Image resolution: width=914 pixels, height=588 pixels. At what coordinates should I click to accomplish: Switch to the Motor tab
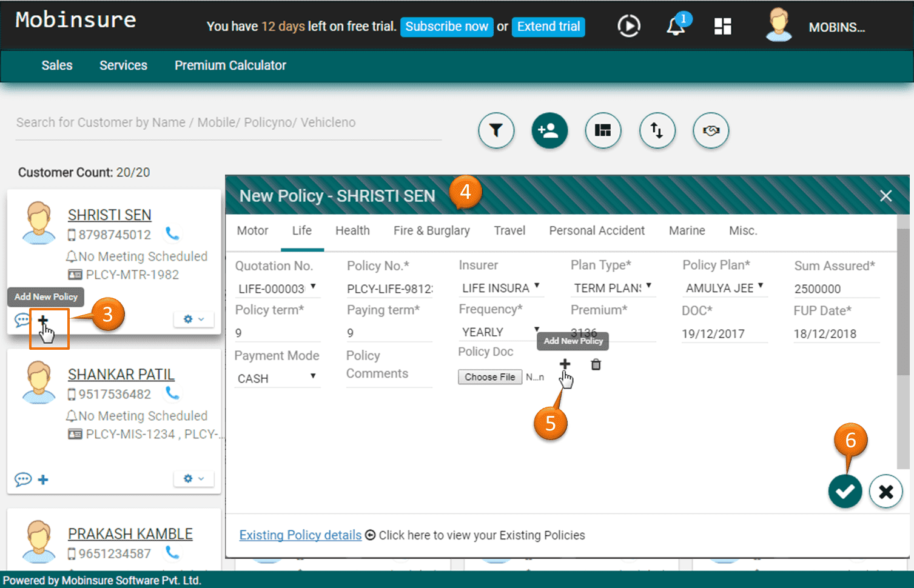(252, 230)
